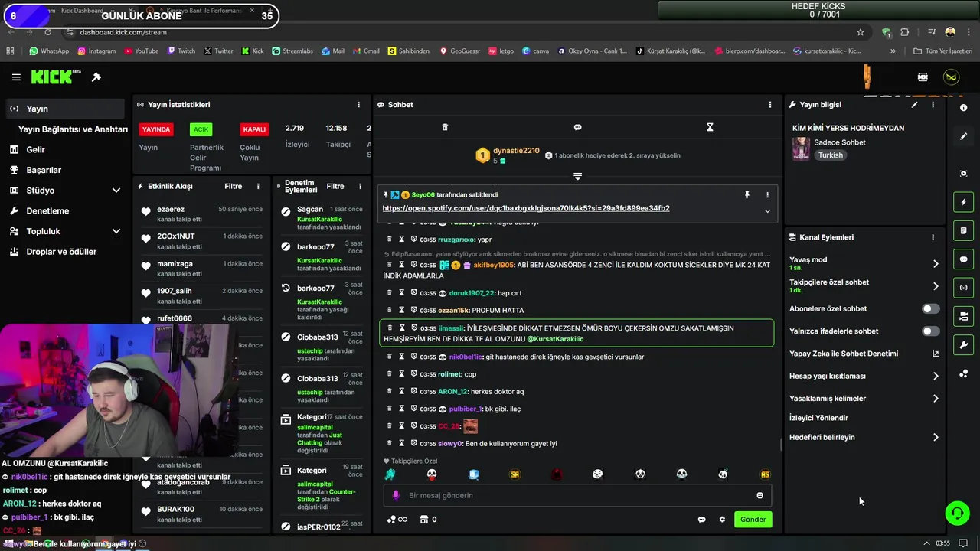This screenshot has width=980, height=551.
Task: Click the hourglass icon in the Sohbet panel
Action: point(710,127)
